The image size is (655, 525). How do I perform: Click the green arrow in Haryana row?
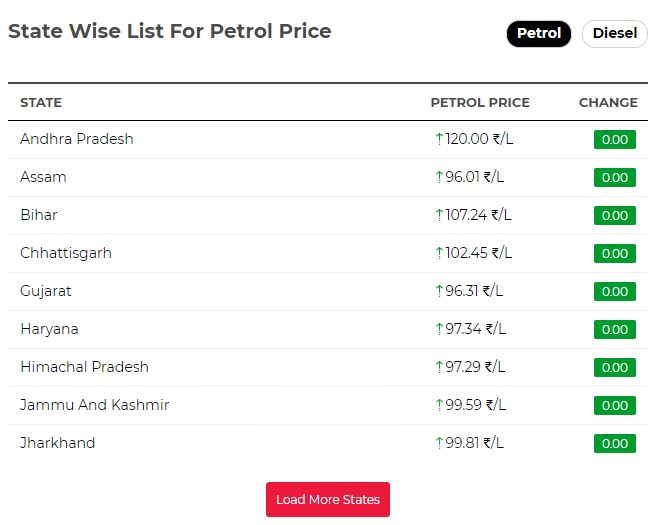pos(439,329)
